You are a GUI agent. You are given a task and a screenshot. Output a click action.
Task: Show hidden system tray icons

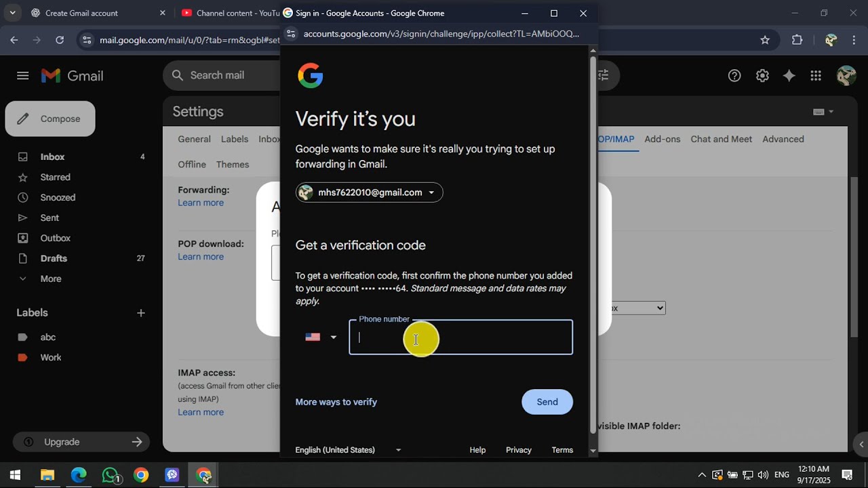click(x=702, y=475)
